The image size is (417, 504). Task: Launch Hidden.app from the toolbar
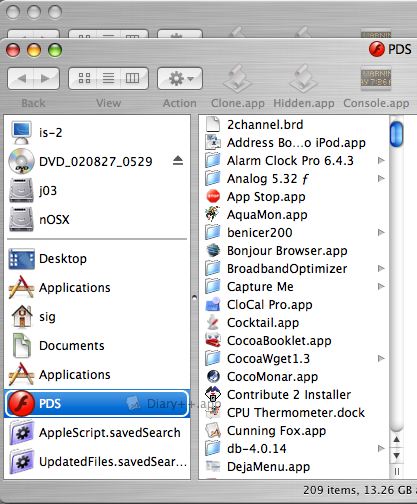click(304, 87)
